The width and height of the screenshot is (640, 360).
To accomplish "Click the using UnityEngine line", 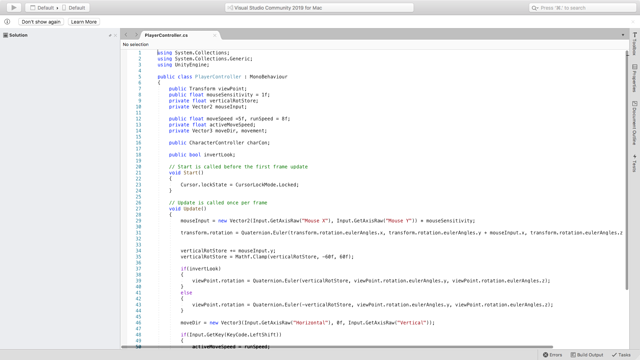I will pos(183,64).
